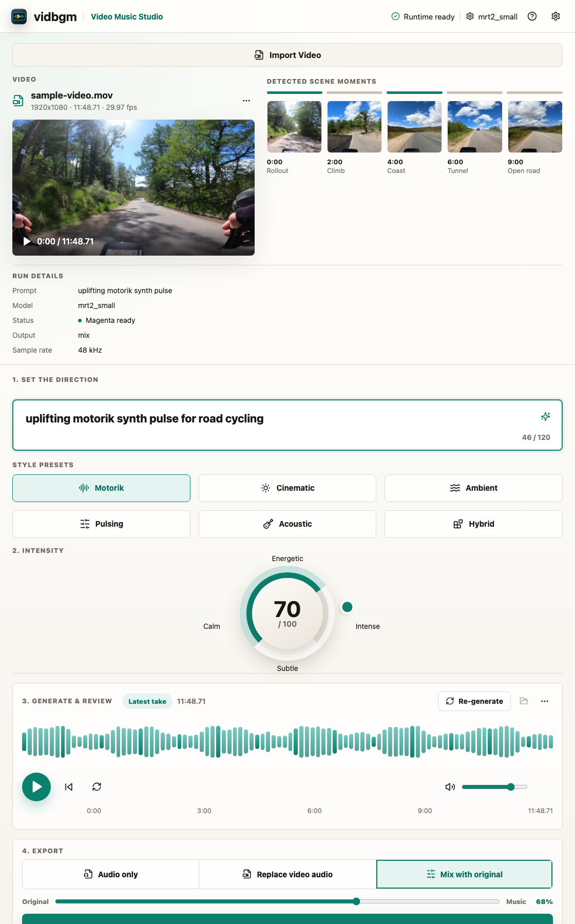Select the Open road scene thumbnail
Image resolution: width=575 pixels, height=924 pixels.
[x=535, y=127]
